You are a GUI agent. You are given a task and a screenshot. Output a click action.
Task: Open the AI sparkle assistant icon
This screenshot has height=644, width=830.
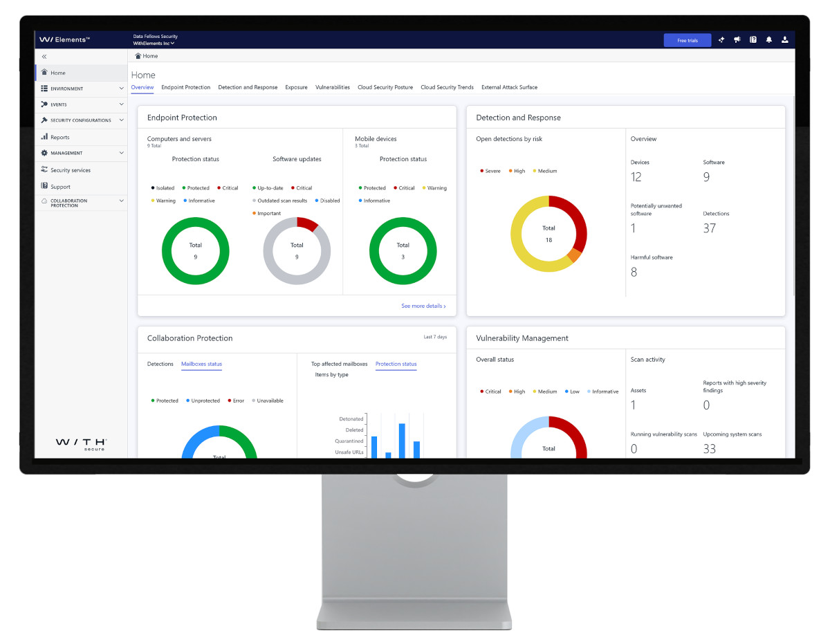721,40
